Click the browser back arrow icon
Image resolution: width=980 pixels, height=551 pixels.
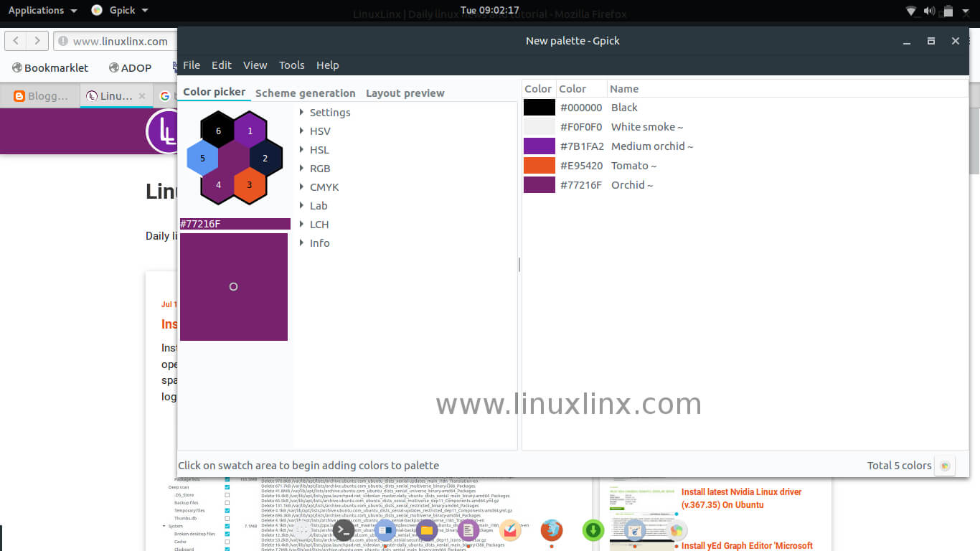pos(16,41)
